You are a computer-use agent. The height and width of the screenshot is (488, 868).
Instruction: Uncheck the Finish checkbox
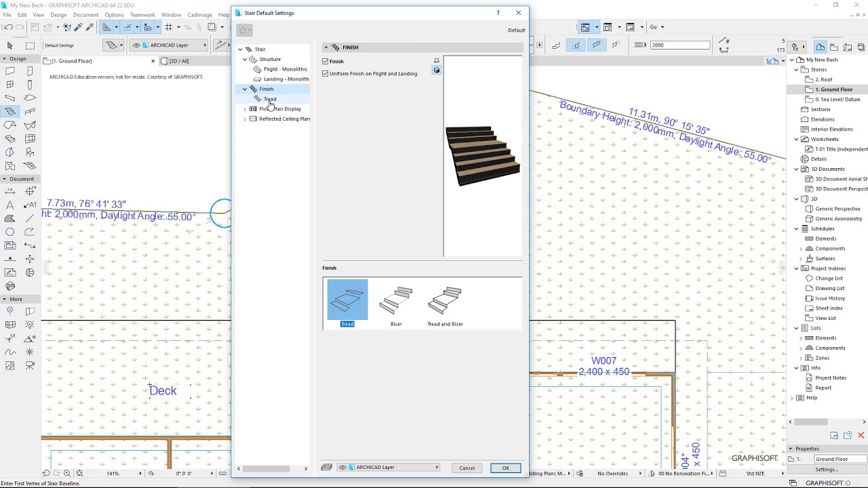click(x=325, y=61)
